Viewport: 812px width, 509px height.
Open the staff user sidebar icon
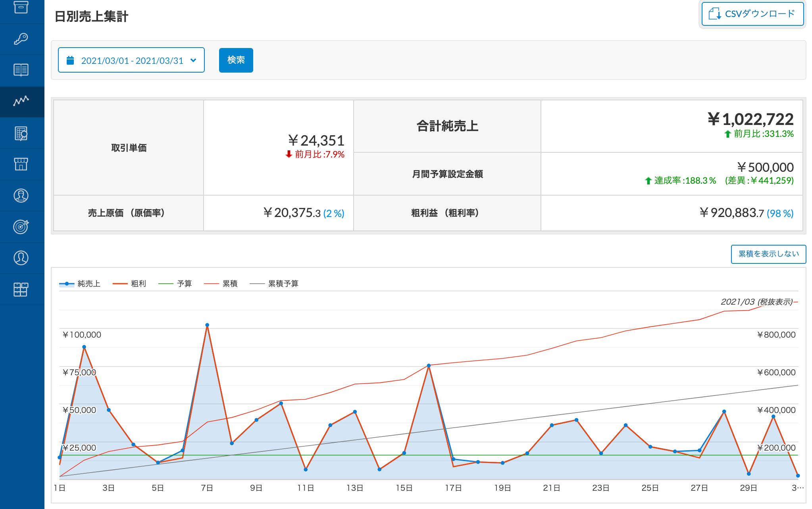[x=21, y=258]
